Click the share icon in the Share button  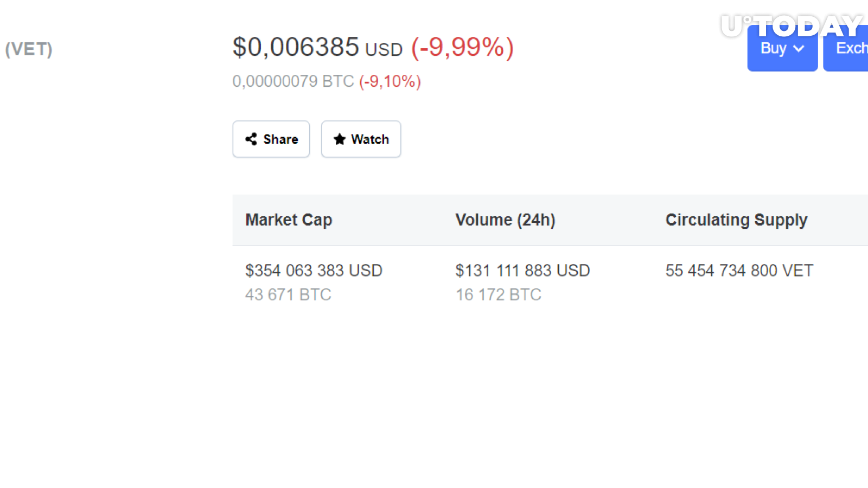click(x=251, y=139)
